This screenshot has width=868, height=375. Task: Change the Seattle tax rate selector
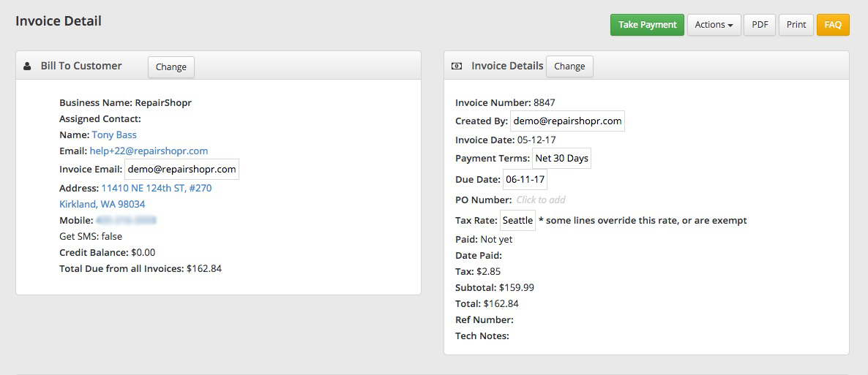pyautogui.click(x=517, y=221)
